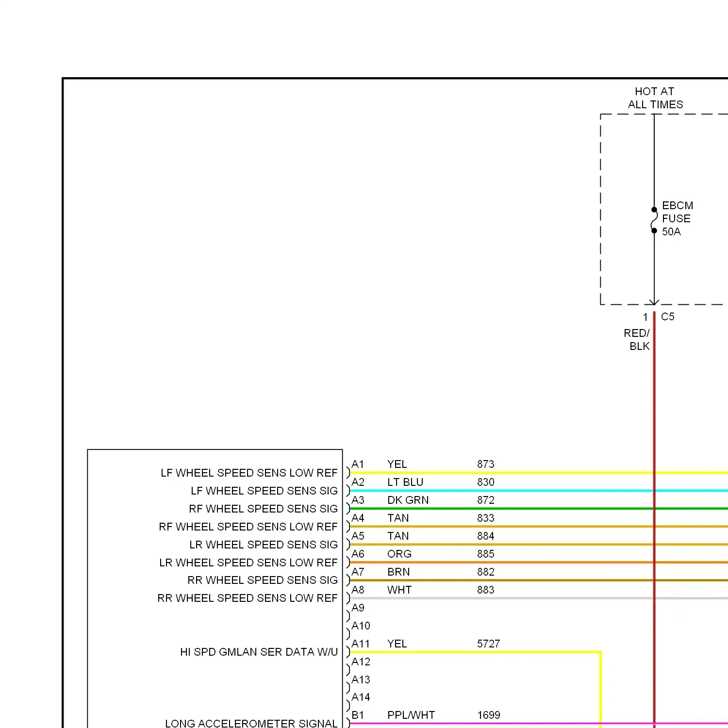Screen dimensions: 728x728
Task: Select TAN label on the A4 row
Action: coord(398,518)
